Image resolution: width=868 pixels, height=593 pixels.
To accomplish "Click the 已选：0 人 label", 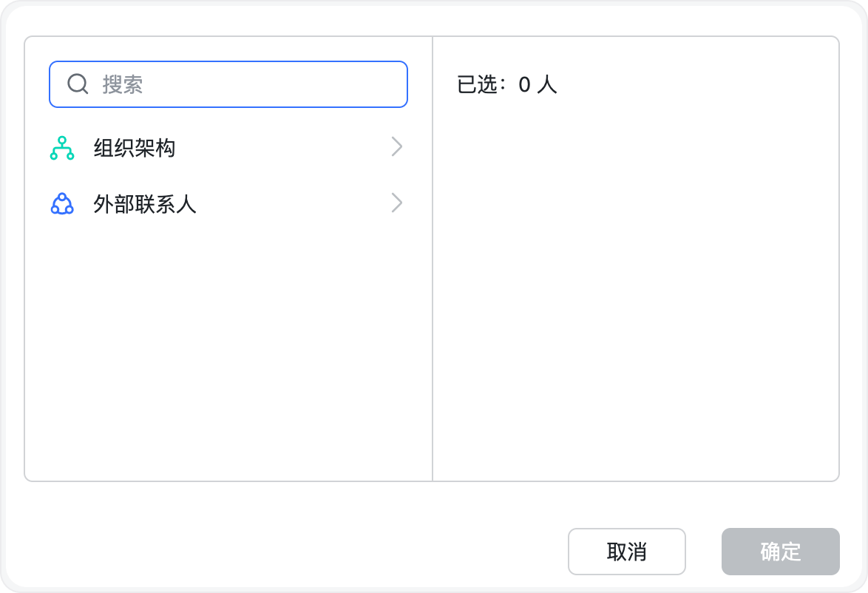I will coord(506,85).
